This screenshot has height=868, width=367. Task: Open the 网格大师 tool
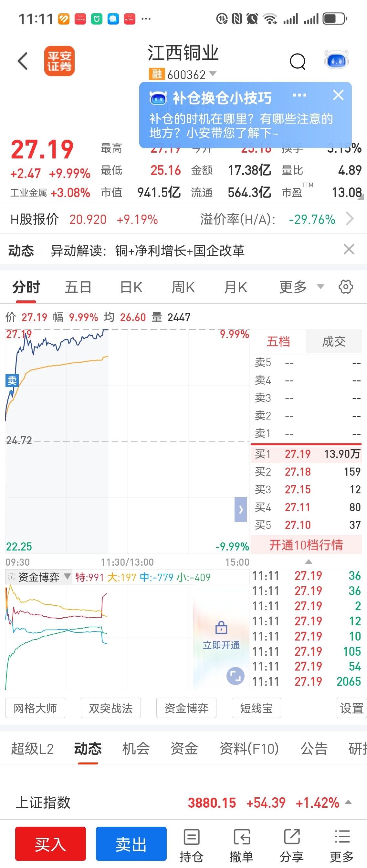tap(35, 708)
